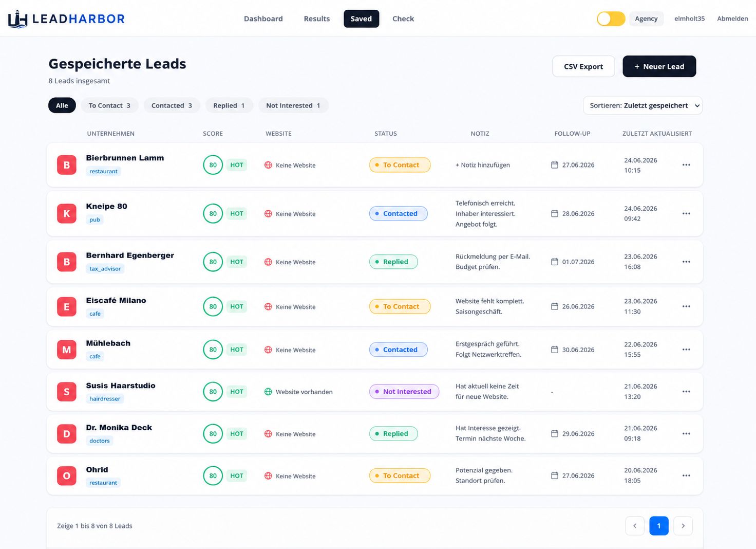Image resolution: width=756 pixels, height=549 pixels.
Task: Change Contacted status of Mühlebach
Action: click(399, 350)
